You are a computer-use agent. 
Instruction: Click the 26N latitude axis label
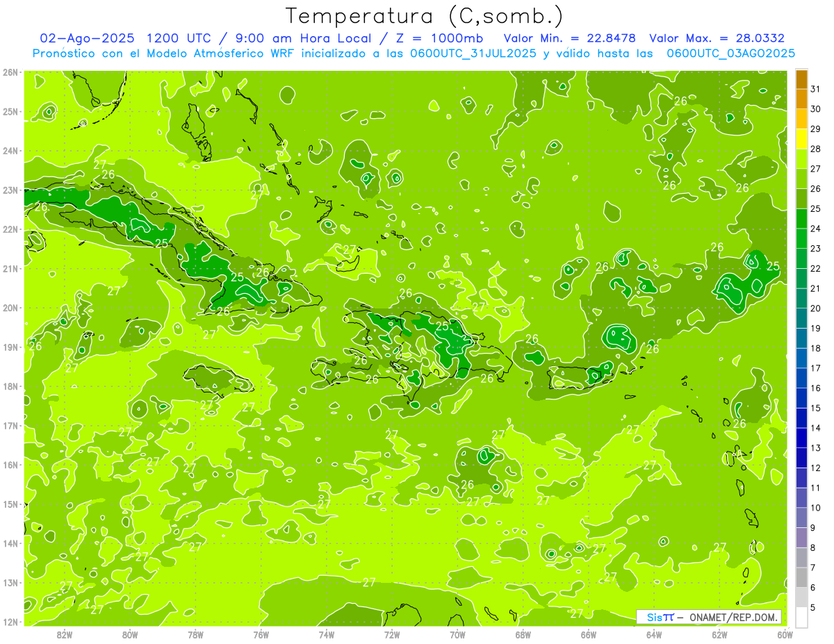click(10, 72)
